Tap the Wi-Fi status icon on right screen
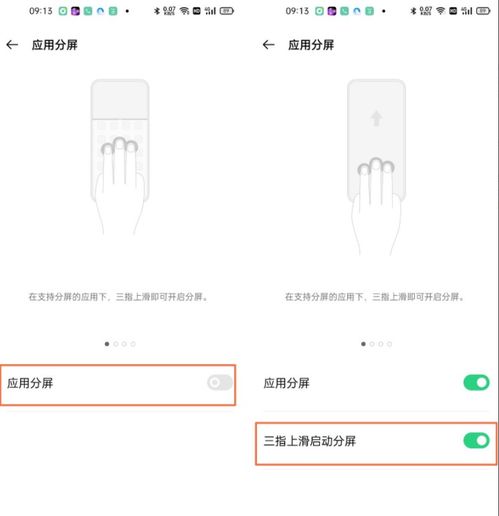Screen dimensions: 499x516 [441, 11]
